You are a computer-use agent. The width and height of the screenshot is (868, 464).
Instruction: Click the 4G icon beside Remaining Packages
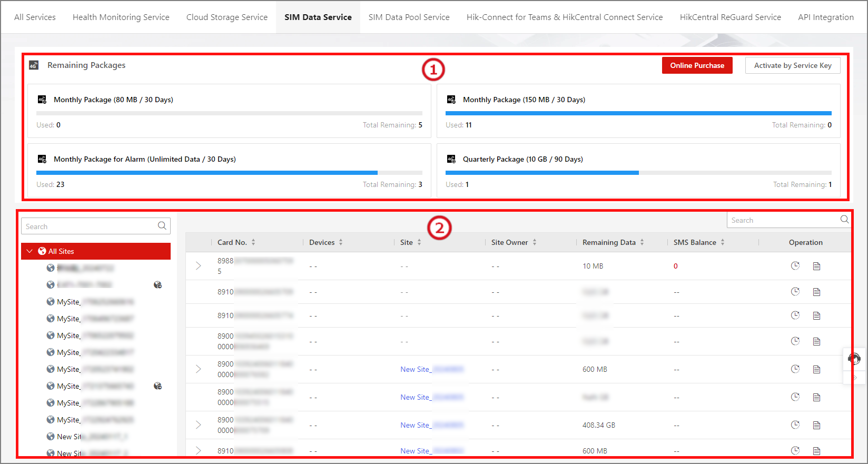click(34, 65)
